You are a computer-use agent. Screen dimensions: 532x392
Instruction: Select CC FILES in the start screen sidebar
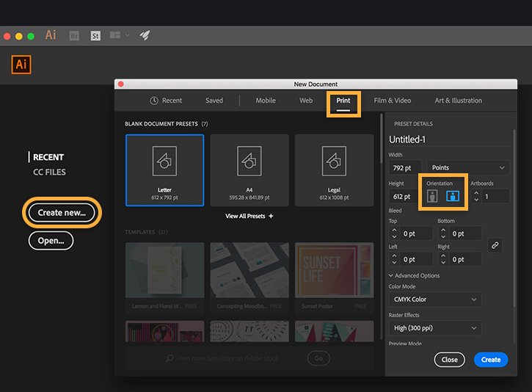coord(50,173)
